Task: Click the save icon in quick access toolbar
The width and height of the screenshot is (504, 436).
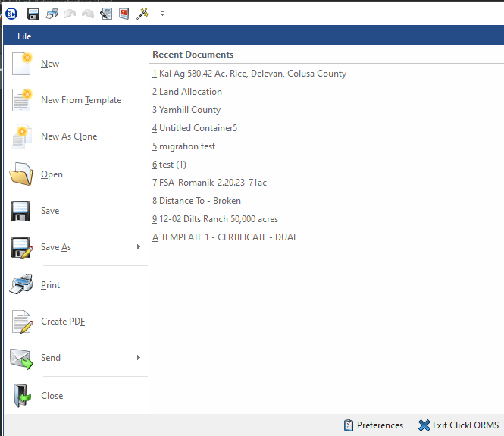Action: (33, 13)
